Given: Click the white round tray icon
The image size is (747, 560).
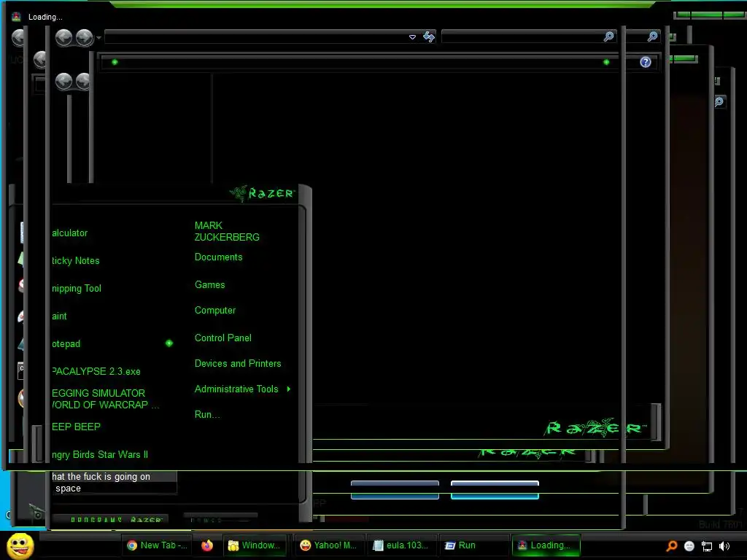Looking at the screenshot, I should [x=689, y=546].
